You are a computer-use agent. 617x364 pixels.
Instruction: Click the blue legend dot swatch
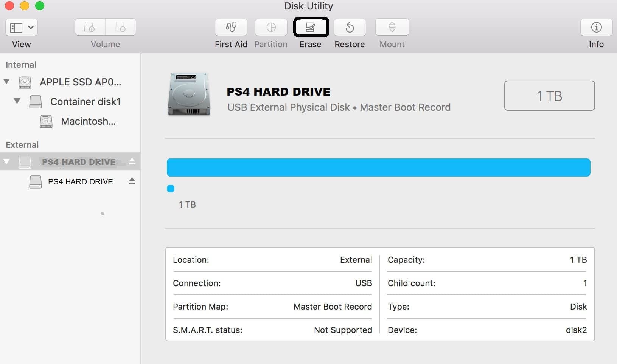(171, 189)
